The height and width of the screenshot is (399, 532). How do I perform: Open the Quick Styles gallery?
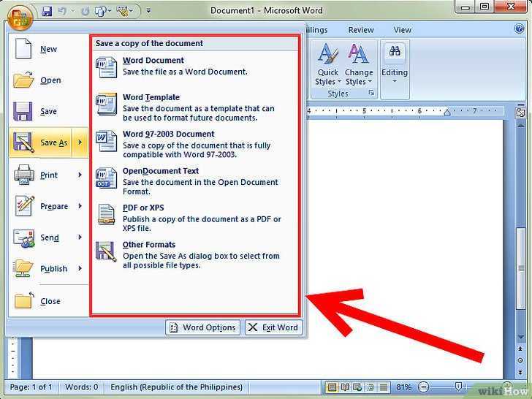[x=327, y=64]
